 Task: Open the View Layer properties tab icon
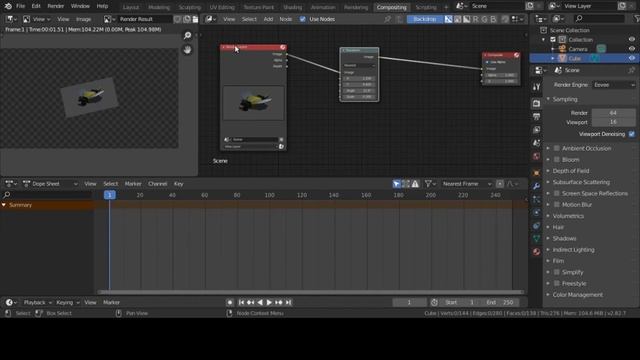[x=536, y=130]
